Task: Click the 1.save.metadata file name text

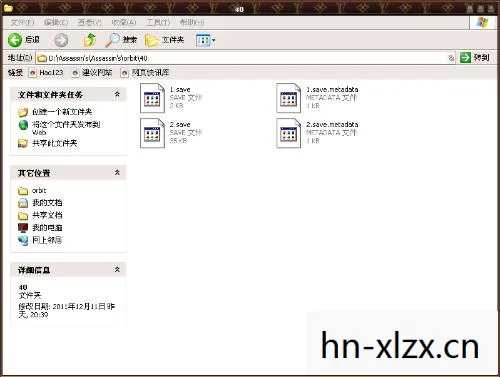Action: point(332,89)
